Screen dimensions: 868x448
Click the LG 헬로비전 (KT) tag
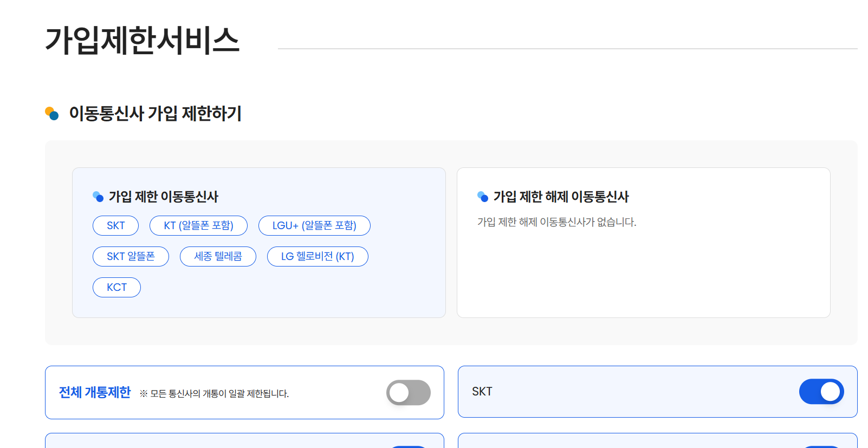(318, 256)
